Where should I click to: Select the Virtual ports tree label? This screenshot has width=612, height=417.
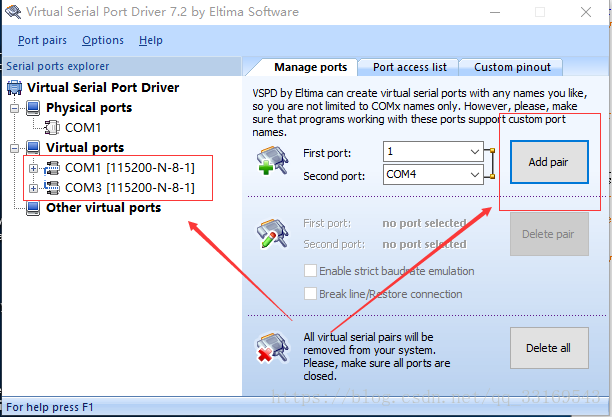coord(85,148)
